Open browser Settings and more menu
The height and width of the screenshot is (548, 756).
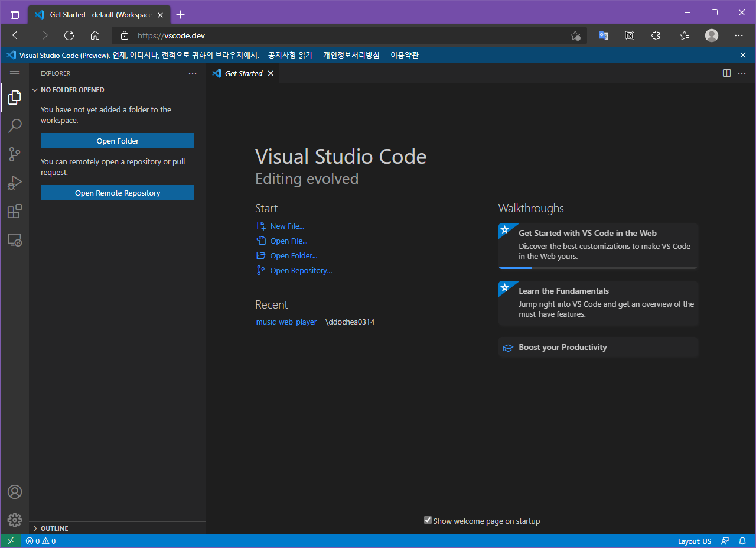click(739, 35)
